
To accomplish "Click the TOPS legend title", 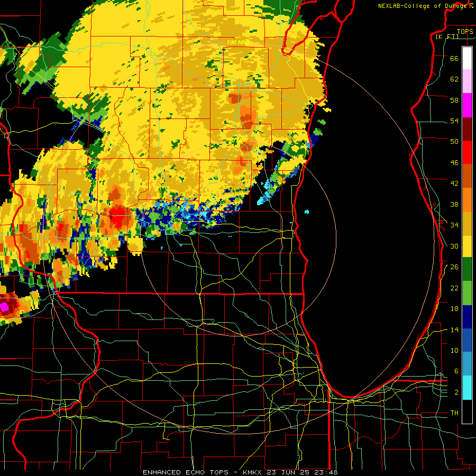I will [x=465, y=31].
